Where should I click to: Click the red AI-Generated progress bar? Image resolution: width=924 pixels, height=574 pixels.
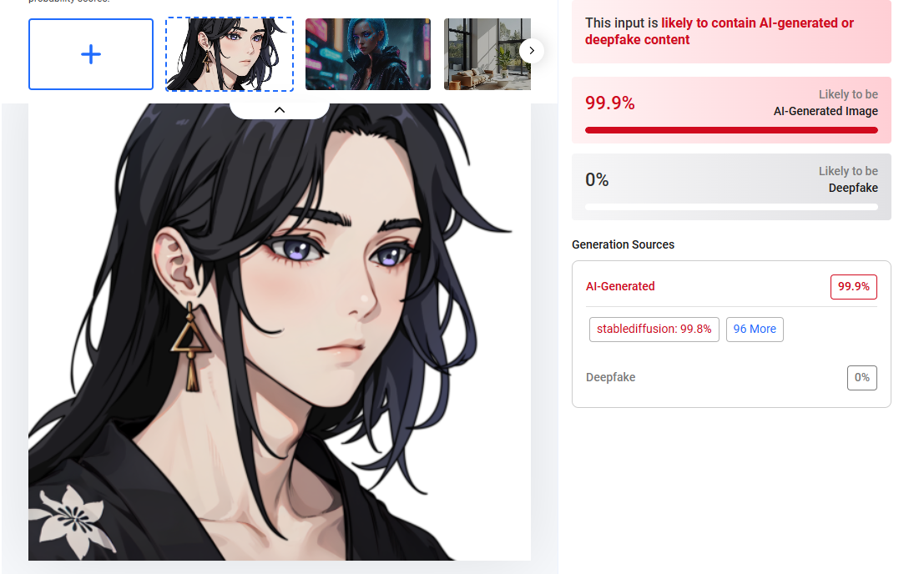[731, 130]
